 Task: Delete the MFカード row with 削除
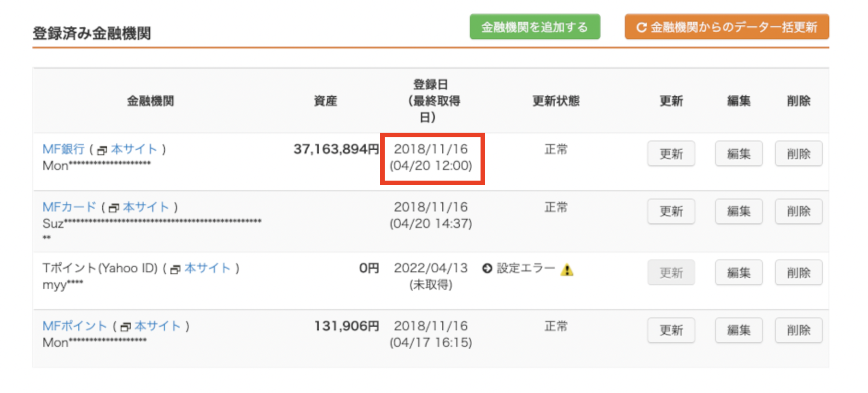[798, 211]
